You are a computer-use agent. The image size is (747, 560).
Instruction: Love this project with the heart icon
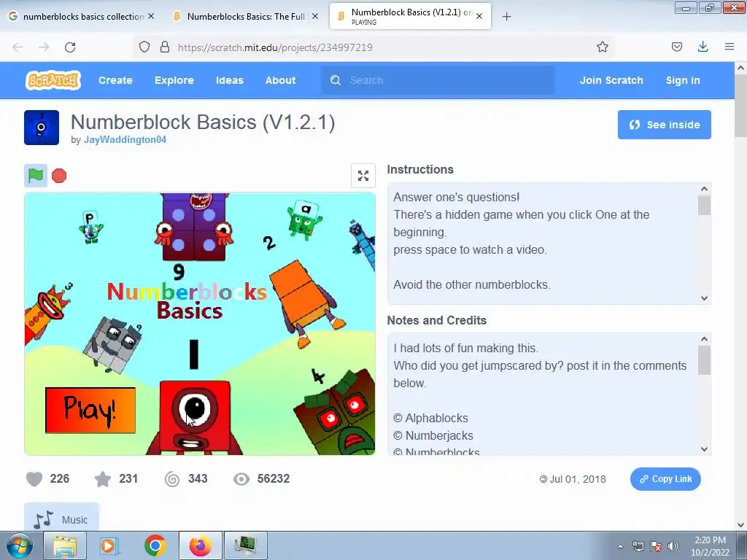tap(34, 479)
